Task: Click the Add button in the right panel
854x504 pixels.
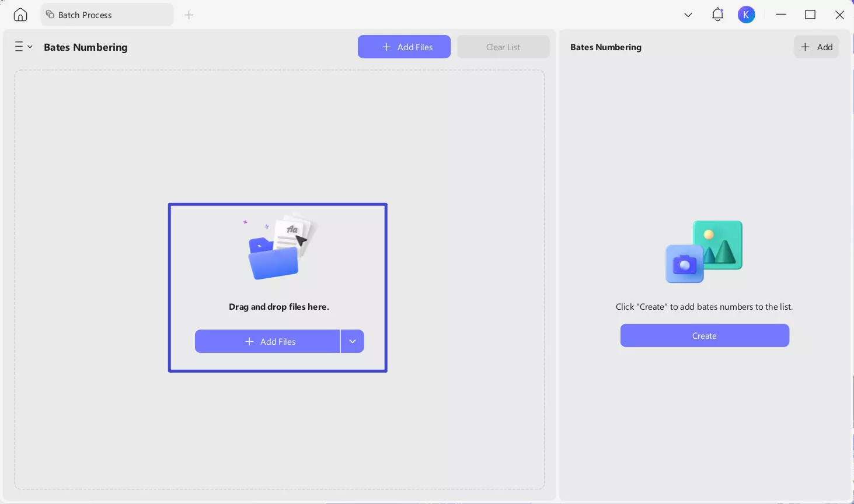Action: pos(816,47)
